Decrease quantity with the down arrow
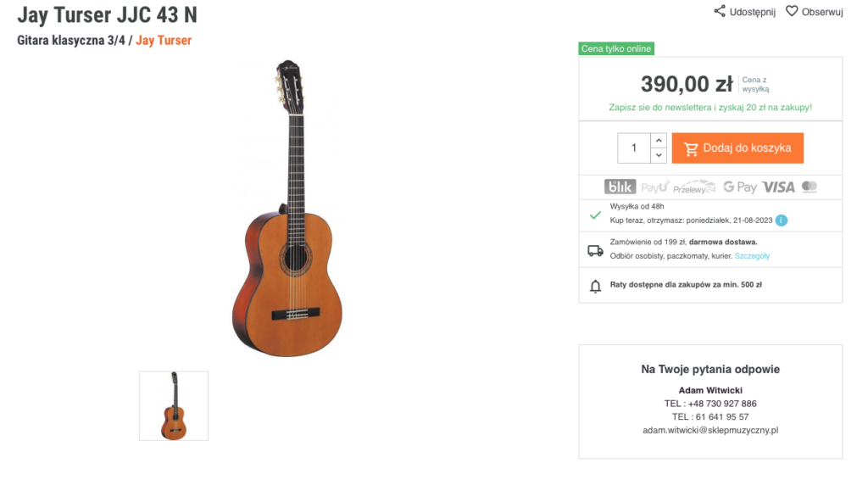Image resolution: width=868 pixels, height=480 pixels. (659, 155)
